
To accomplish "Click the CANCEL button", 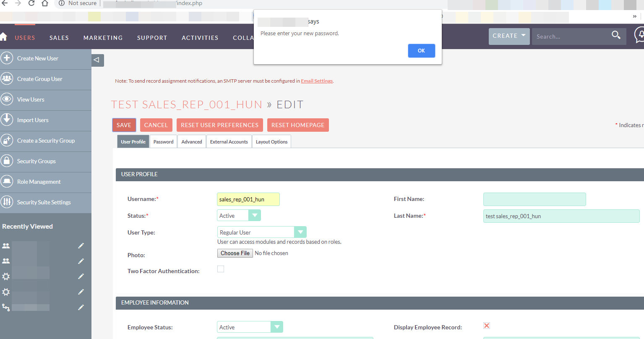I will [156, 125].
